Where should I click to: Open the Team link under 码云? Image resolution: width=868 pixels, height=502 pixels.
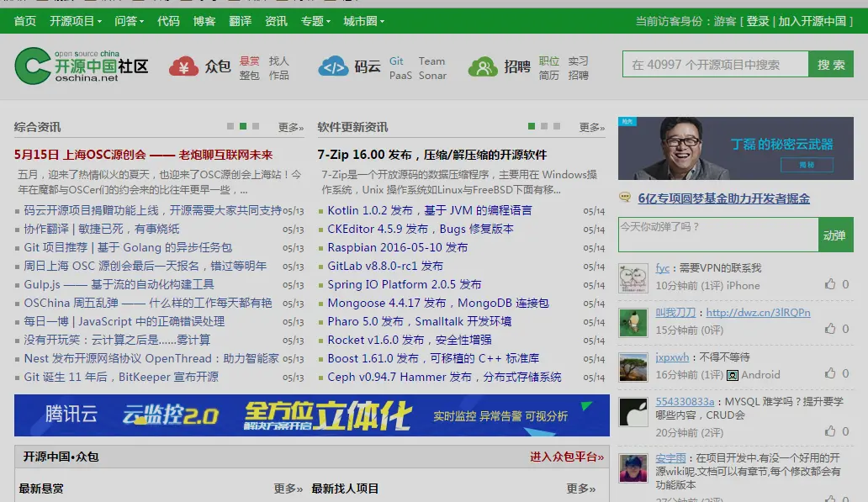431,61
